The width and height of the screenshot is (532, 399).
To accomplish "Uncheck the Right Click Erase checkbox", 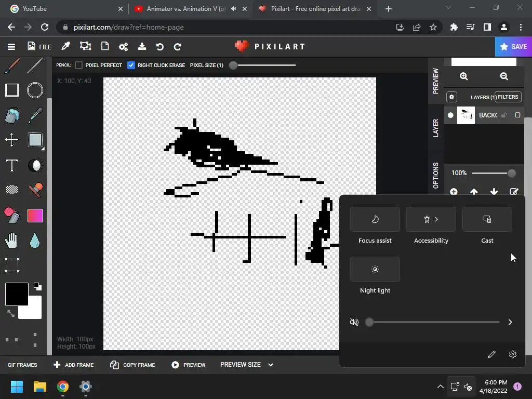I will pos(131,65).
